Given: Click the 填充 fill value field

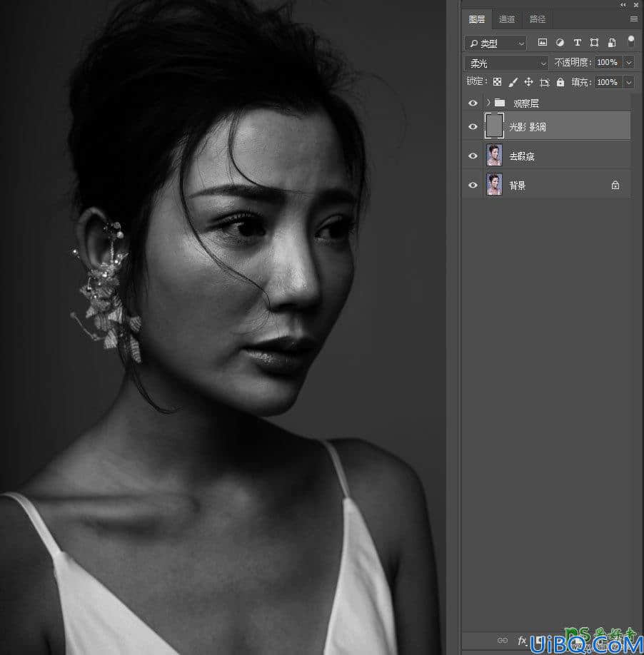Looking at the screenshot, I should pos(608,82).
